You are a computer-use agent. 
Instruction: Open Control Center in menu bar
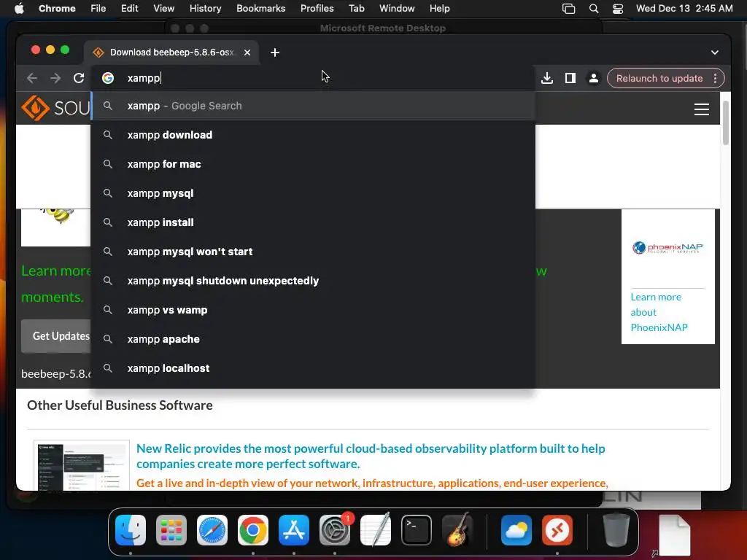tap(618, 9)
